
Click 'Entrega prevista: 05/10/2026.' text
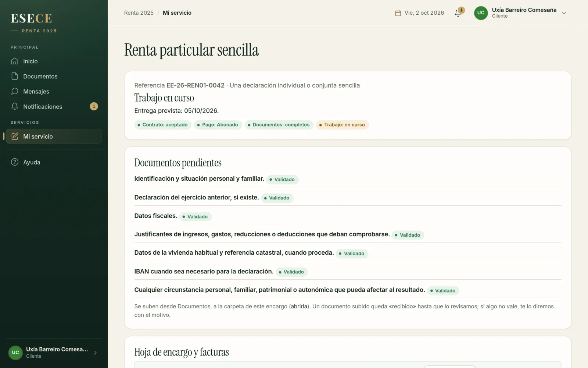tap(176, 111)
